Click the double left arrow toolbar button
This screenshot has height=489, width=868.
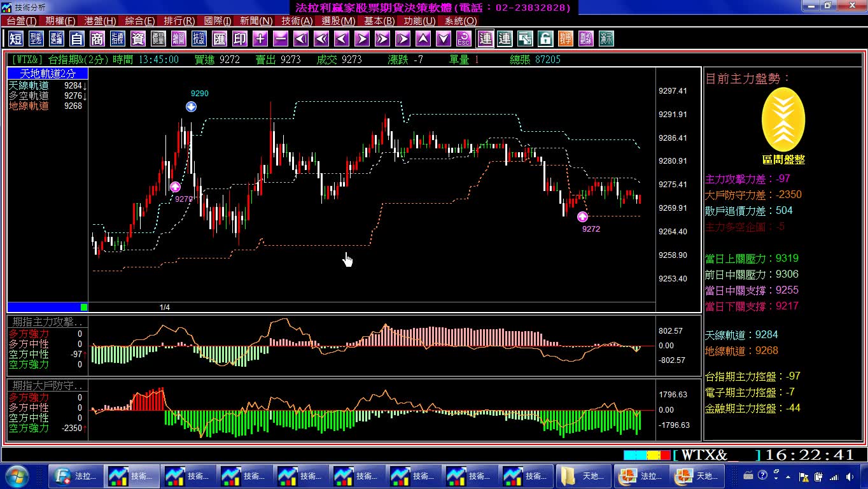pyautogui.click(x=321, y=39)
